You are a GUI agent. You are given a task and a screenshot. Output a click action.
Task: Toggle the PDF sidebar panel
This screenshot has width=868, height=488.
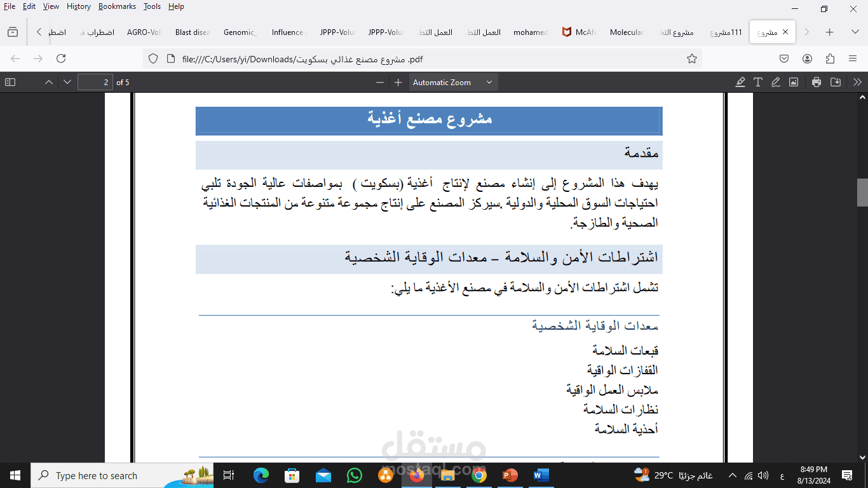[9, 81]
